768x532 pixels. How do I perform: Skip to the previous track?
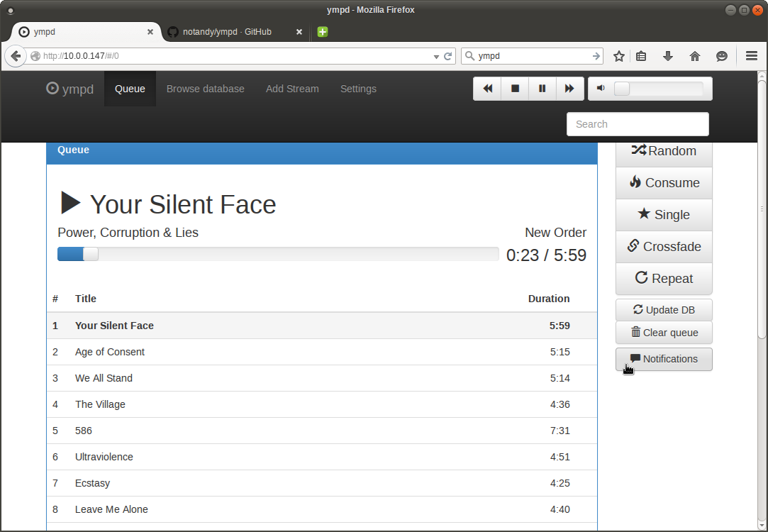(487, 88)
